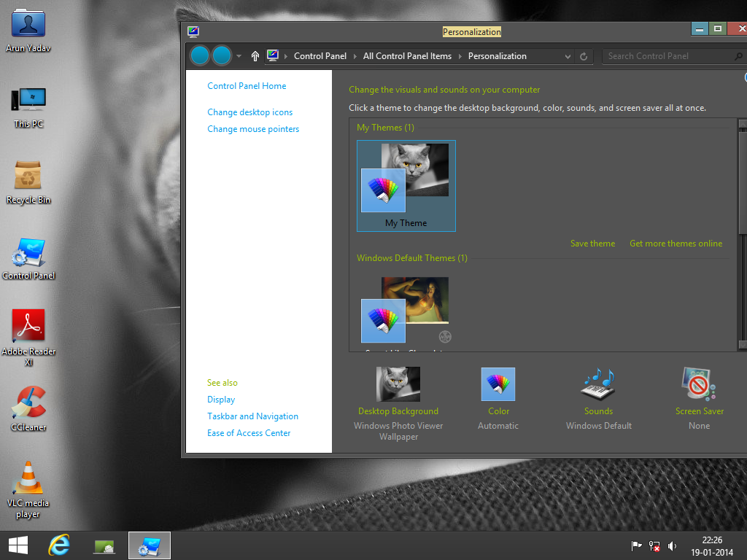Screen dimensions: 747x560
Task: Click the Refresh icon beside the address bar
Action: [x=582, y=55]
